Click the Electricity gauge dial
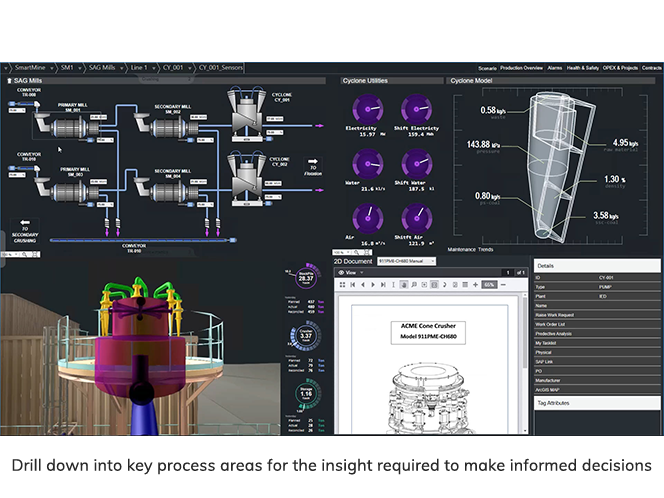The height and width of the screenshot is (498, 664). click(368, 108)
